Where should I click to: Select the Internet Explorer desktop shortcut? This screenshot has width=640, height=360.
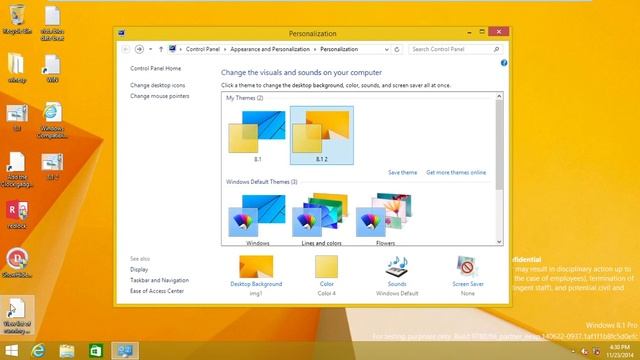[x=52, y=120]
